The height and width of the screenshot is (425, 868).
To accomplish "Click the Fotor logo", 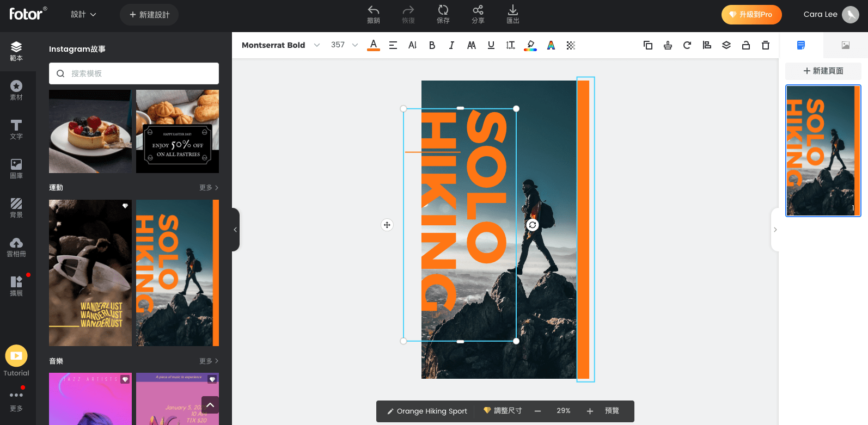I will [x=28, y=14].
